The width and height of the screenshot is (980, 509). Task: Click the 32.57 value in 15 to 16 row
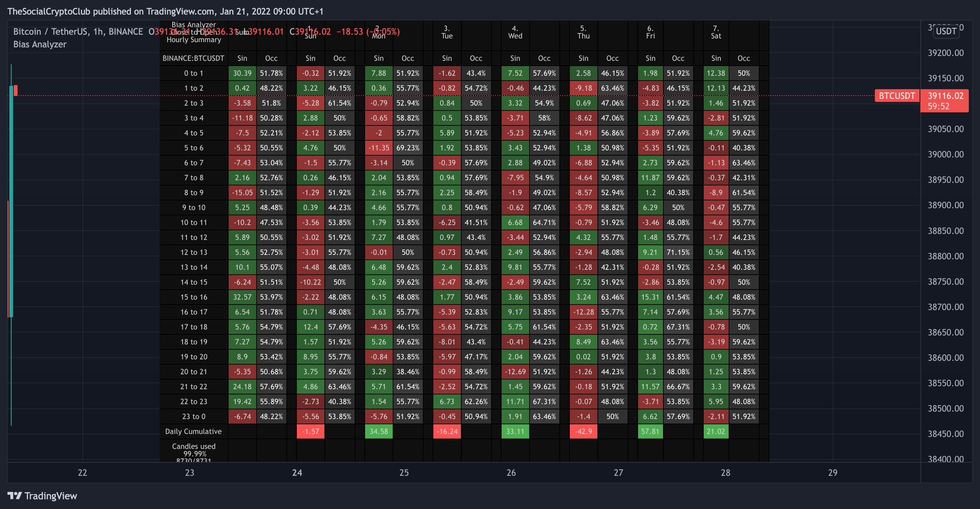point(242,297)
